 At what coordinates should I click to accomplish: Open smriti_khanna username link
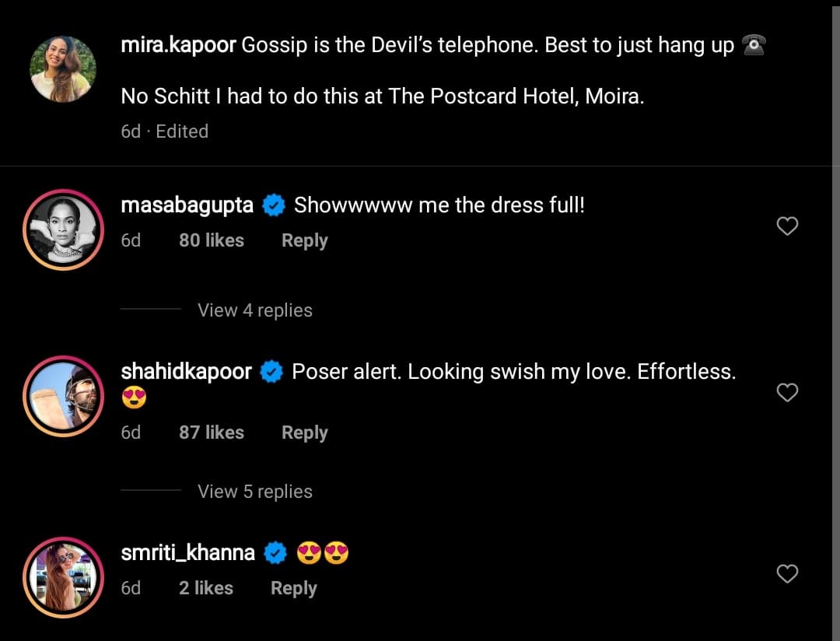click(x=188, y=553)
